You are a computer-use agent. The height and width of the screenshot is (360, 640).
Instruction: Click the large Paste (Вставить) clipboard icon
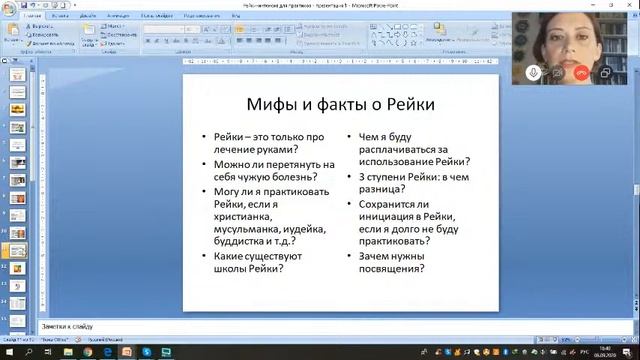pos(13,30)
